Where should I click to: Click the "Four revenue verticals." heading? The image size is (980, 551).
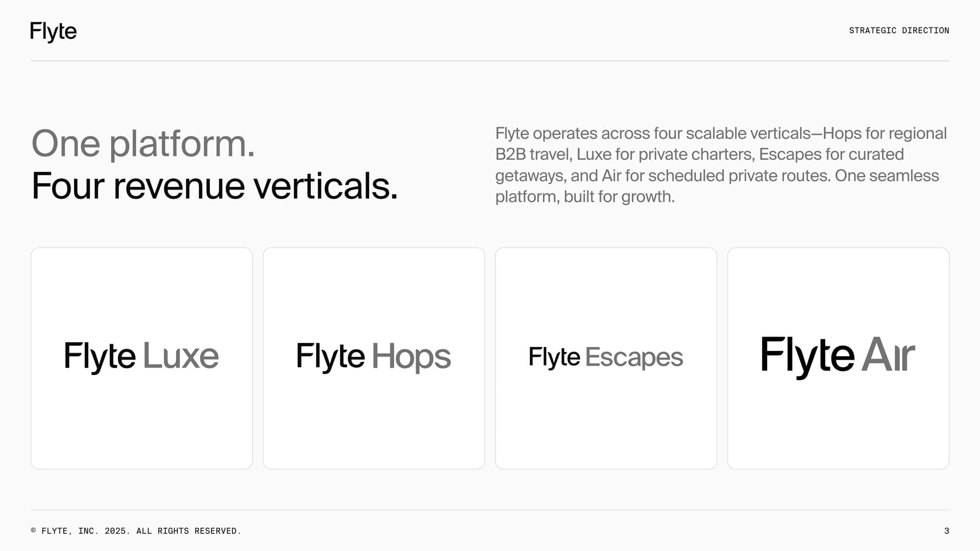coord(214,186)
